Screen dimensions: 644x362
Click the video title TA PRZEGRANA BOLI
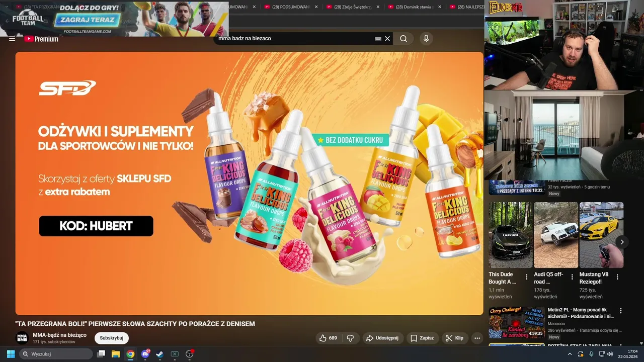click(135, 324)
